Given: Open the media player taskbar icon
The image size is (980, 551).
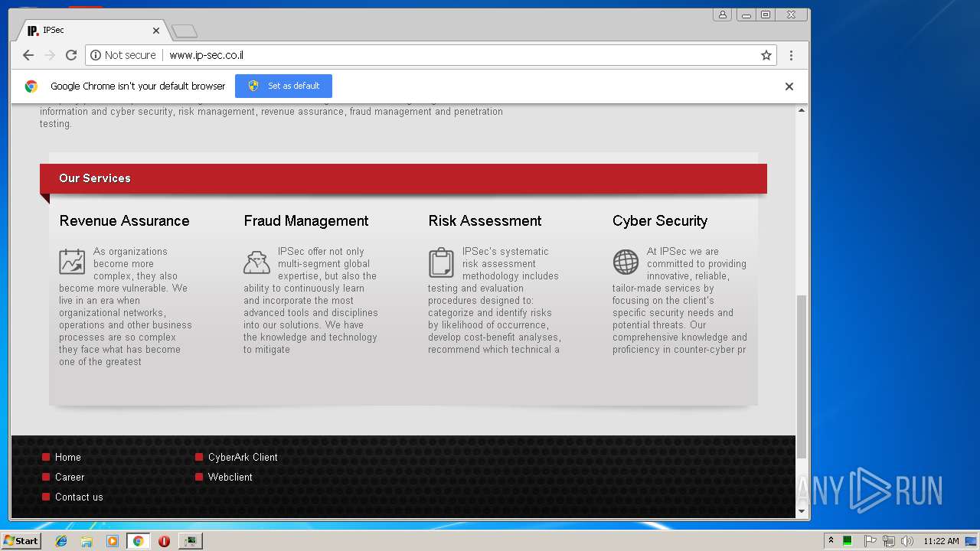Looking at the screenshot, I should coord(113,541).
